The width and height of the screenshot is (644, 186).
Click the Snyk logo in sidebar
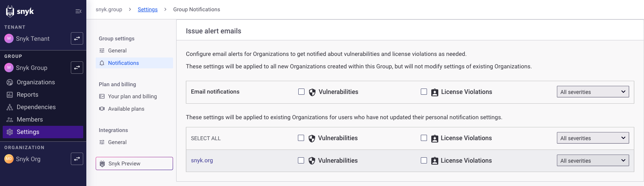[20, 11]
